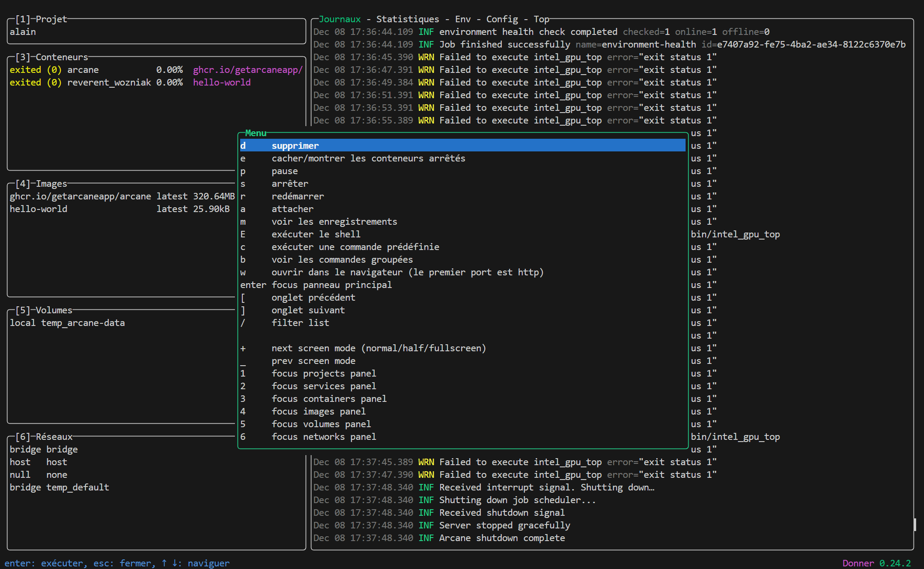Switch to the "Config" tab

pyautogui.click(x=501, y=19)
